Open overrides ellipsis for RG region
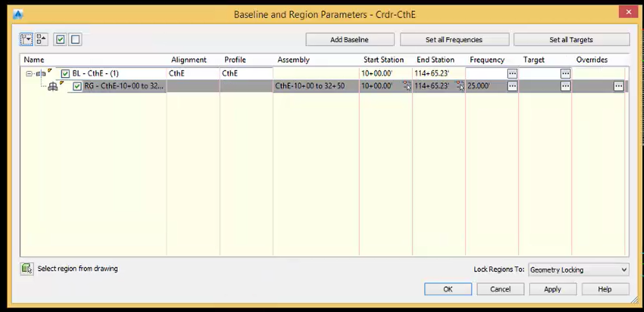Viewport: 644px width, 312px height. [618, 86]
